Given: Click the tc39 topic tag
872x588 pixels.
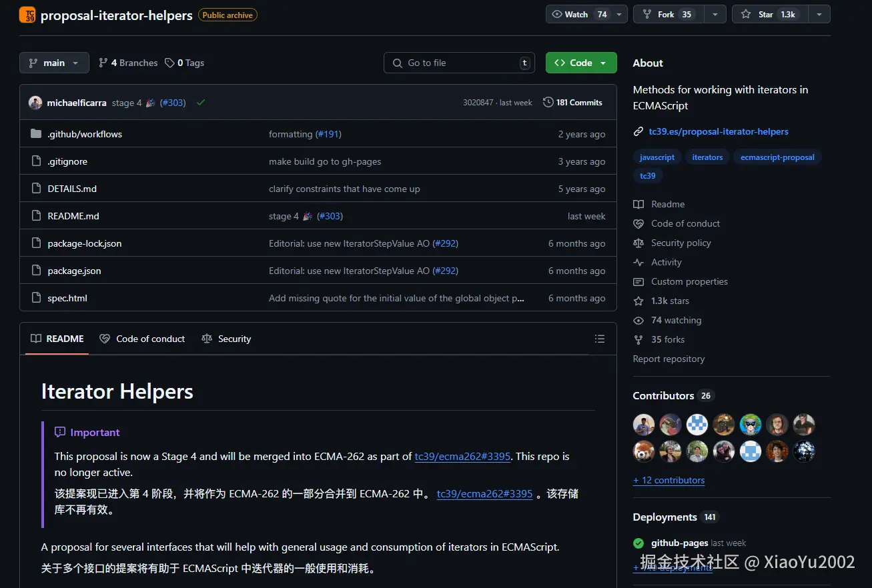Looking at the screenshot, I should 647,176.
